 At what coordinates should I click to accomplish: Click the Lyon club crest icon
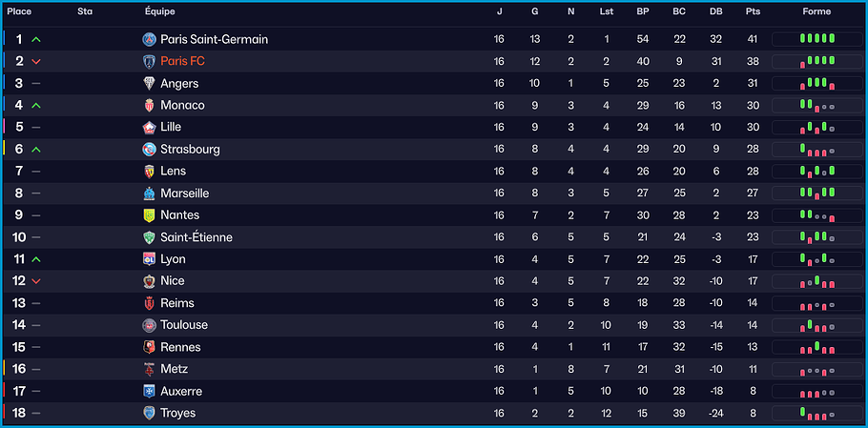(149, 259)
